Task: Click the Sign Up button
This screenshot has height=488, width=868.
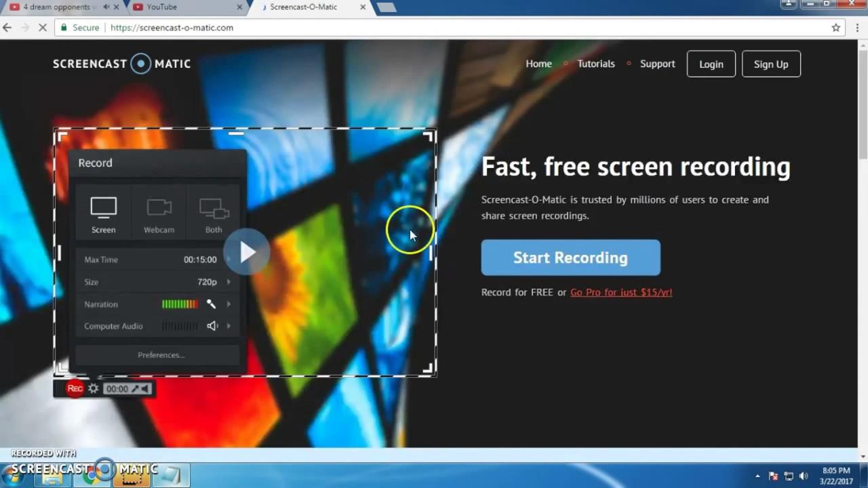Action: 771,64
